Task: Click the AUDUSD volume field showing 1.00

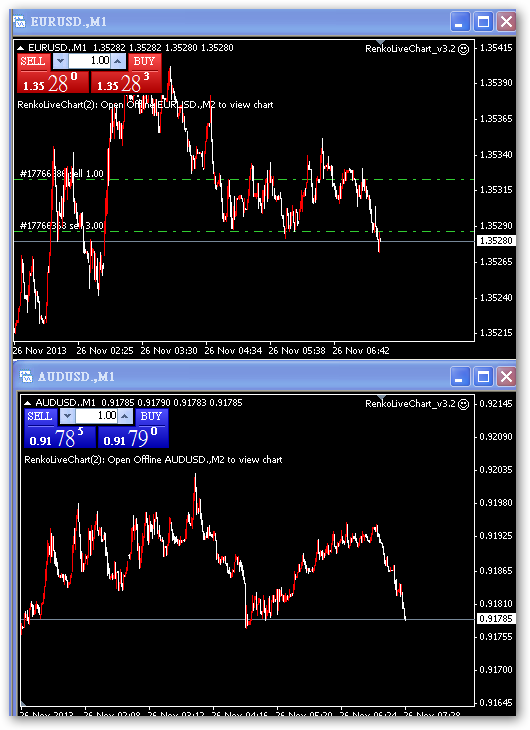Action: point(96,416)
